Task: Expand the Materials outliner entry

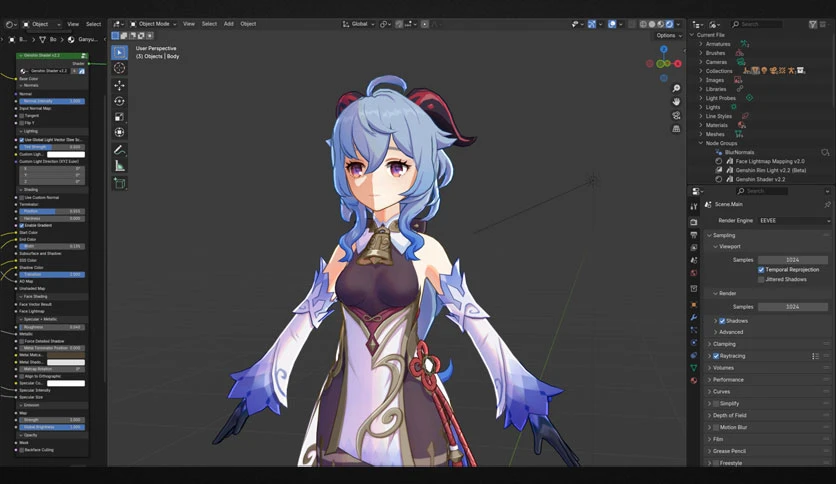Action: click(701, 125)
